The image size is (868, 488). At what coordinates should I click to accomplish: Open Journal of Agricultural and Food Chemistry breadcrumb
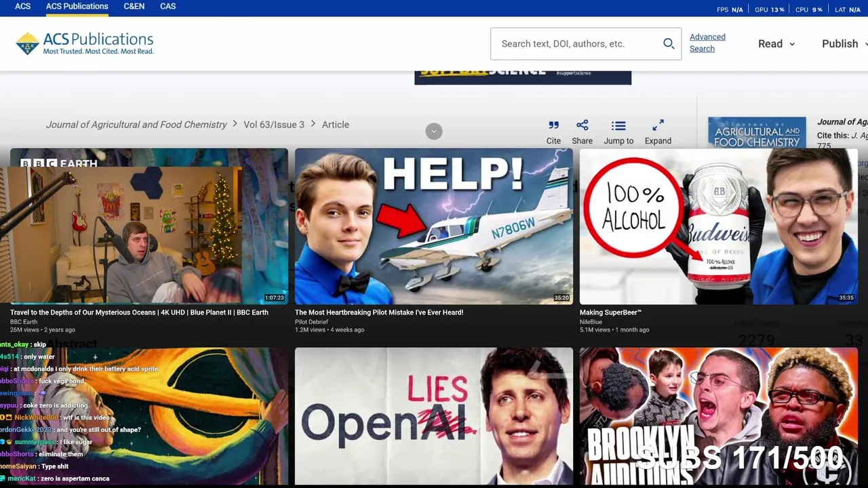pos(136,125)
